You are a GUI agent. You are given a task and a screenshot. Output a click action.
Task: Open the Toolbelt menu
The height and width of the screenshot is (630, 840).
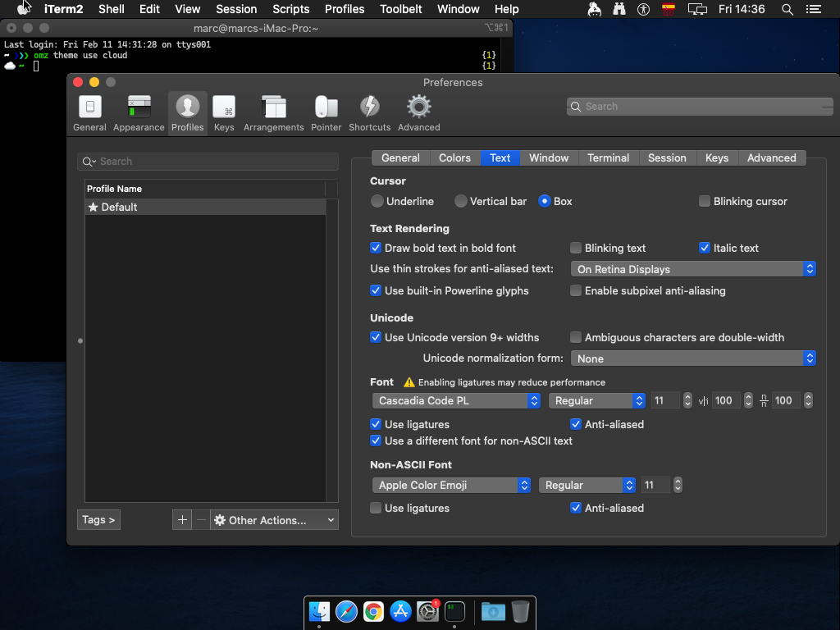pos(400,9)
